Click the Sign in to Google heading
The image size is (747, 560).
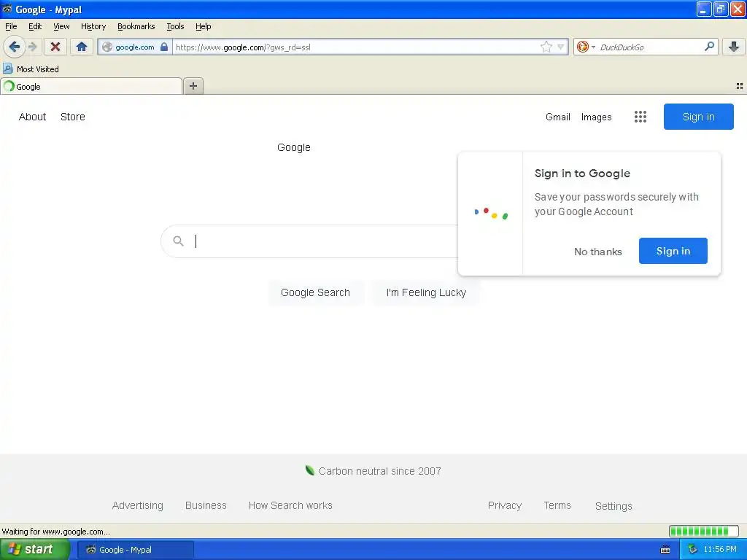(582, 174)
